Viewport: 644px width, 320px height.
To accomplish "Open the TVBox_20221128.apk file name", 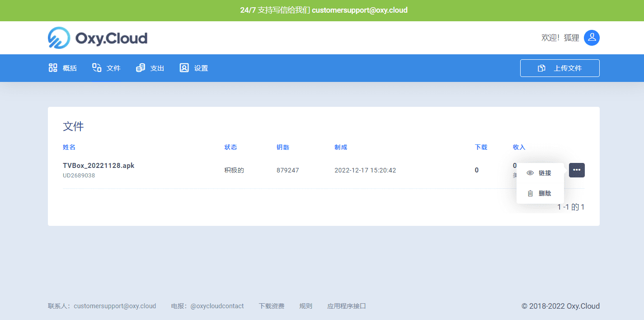I will coord(99,166).
